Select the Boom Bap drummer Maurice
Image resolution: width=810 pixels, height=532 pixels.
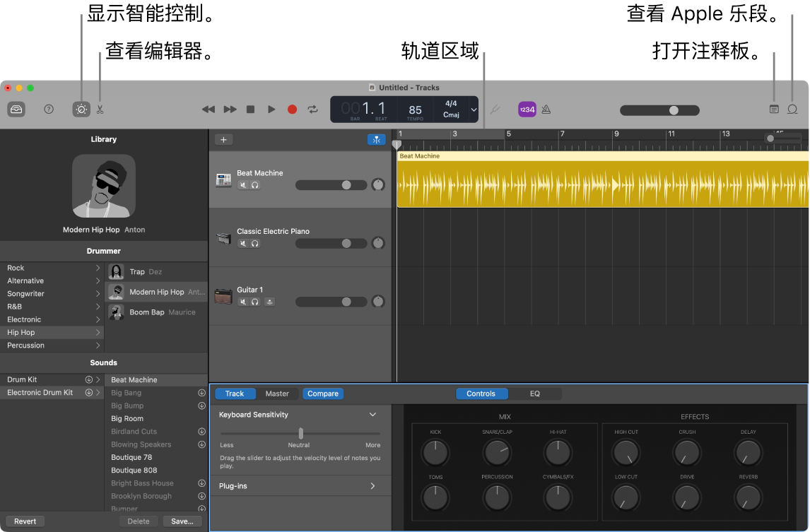(x=155, y=312)
